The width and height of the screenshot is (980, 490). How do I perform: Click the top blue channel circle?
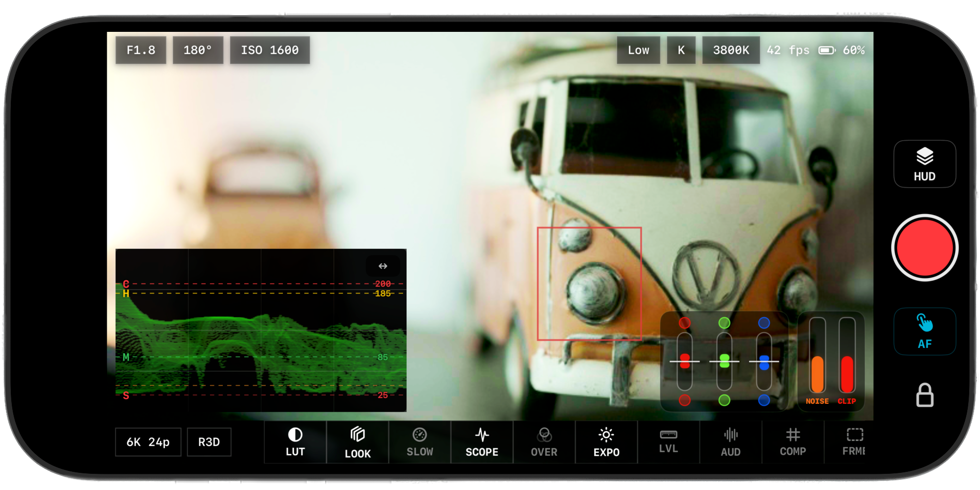(764, 323)
